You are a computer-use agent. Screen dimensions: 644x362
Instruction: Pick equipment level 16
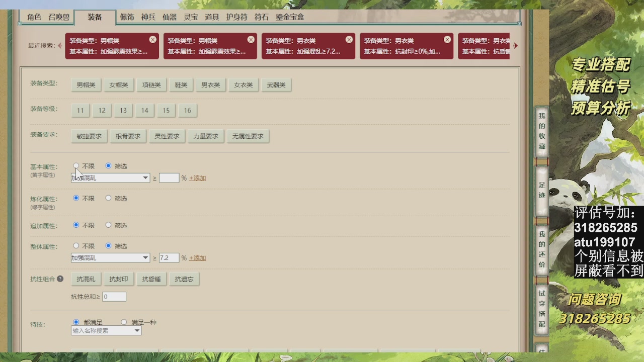click(188, 111)
